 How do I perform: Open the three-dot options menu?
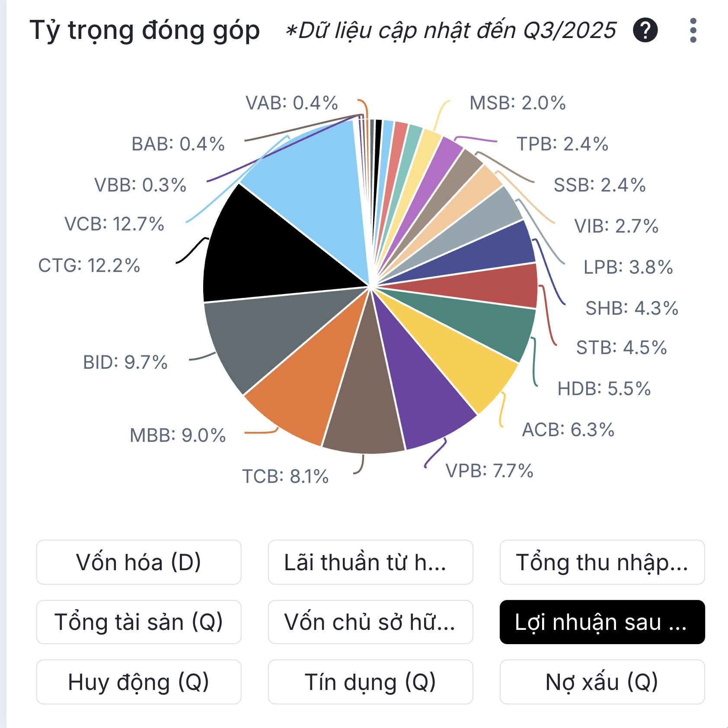(693, 30)
